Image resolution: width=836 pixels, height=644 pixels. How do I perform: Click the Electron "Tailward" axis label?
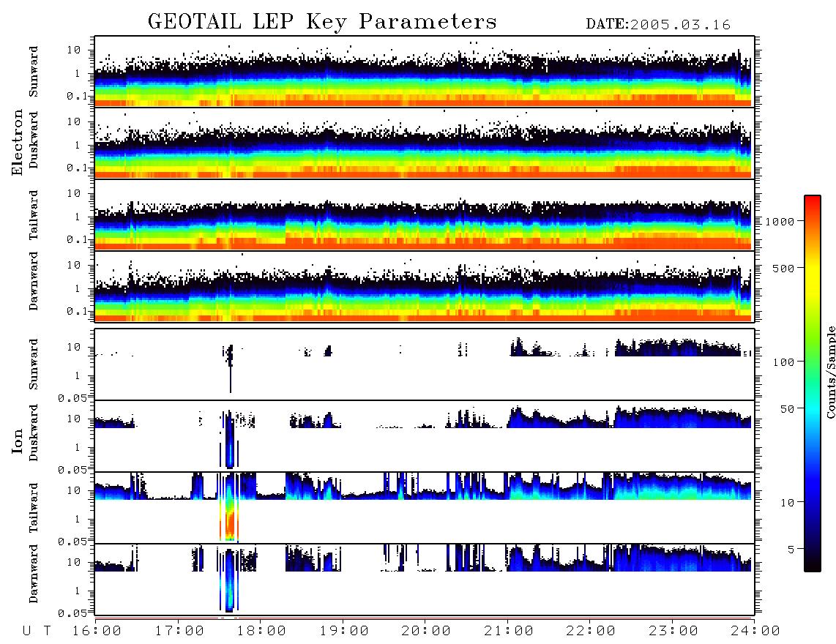pyautogui.click(x=34, y=215)
